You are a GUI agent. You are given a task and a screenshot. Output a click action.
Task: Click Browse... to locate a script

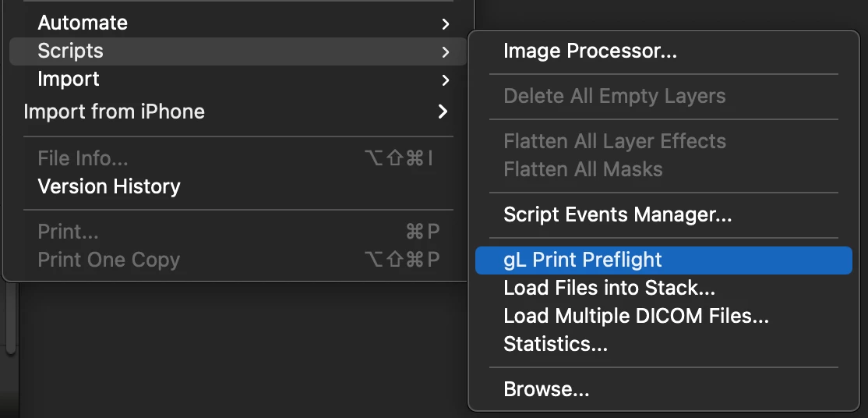(546, 389)
